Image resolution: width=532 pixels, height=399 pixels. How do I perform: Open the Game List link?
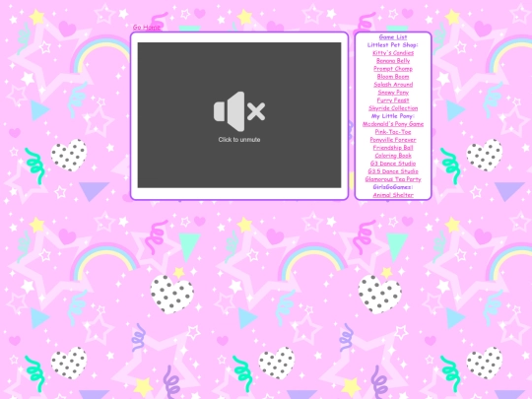click(x=393, y=37)
